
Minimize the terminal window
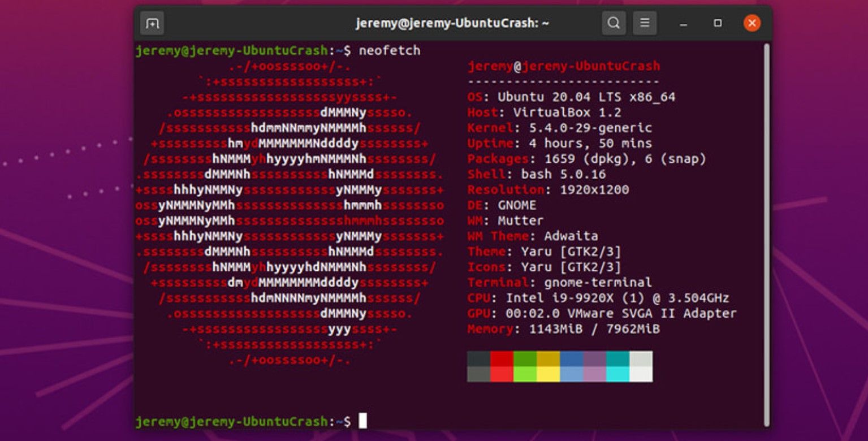click(x=684, y=23)
